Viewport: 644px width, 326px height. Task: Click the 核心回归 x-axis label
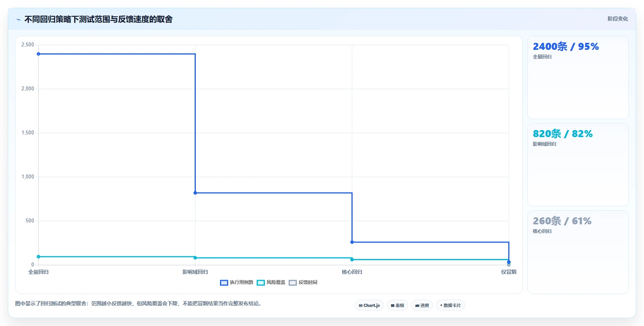pyautogui.click(x=352, y=272)
